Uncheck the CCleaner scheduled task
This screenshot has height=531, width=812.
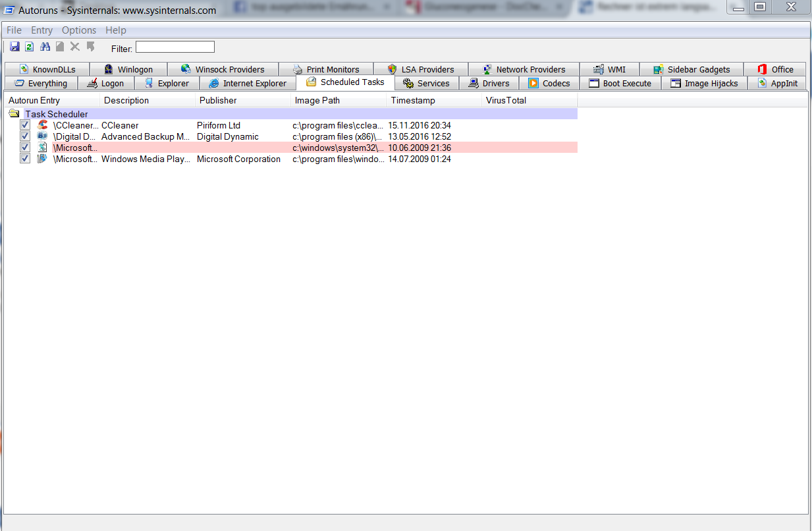point(25,125)
